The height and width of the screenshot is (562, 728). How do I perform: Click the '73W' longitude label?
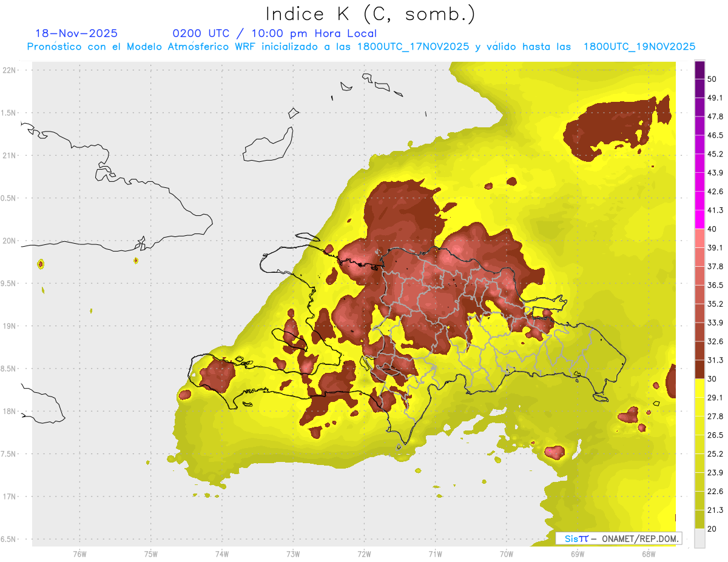293,554
